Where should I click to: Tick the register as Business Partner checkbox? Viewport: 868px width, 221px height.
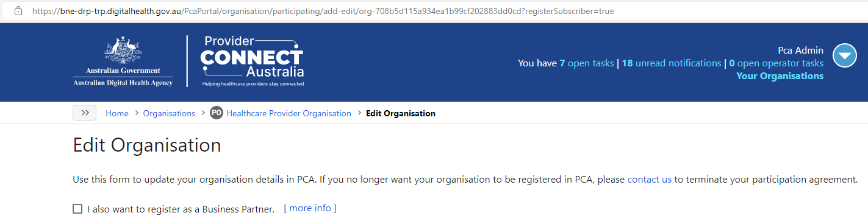point(77,209)
